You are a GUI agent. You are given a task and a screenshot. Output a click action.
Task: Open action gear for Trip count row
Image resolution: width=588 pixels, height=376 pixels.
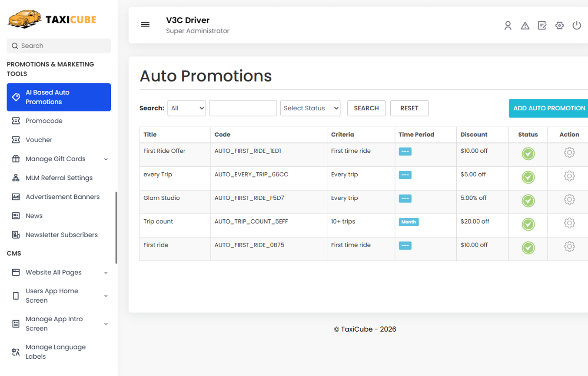[569, 223]
